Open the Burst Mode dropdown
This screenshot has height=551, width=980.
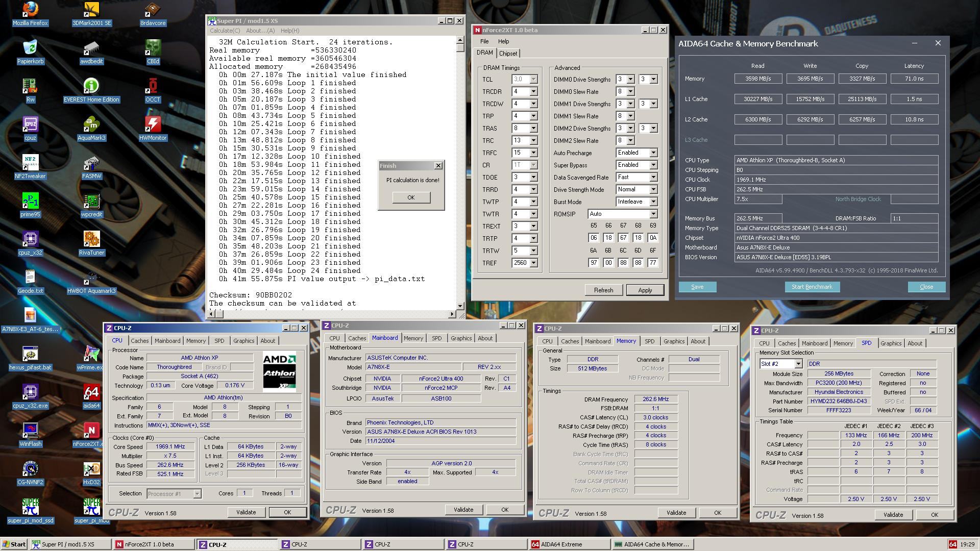click(653, 202)
